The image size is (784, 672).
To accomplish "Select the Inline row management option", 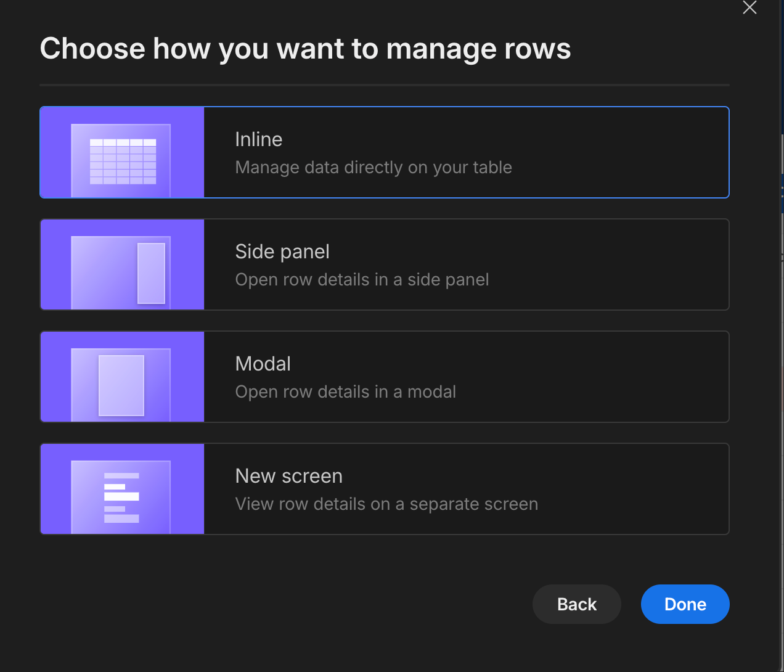I will tap(385, 152).
